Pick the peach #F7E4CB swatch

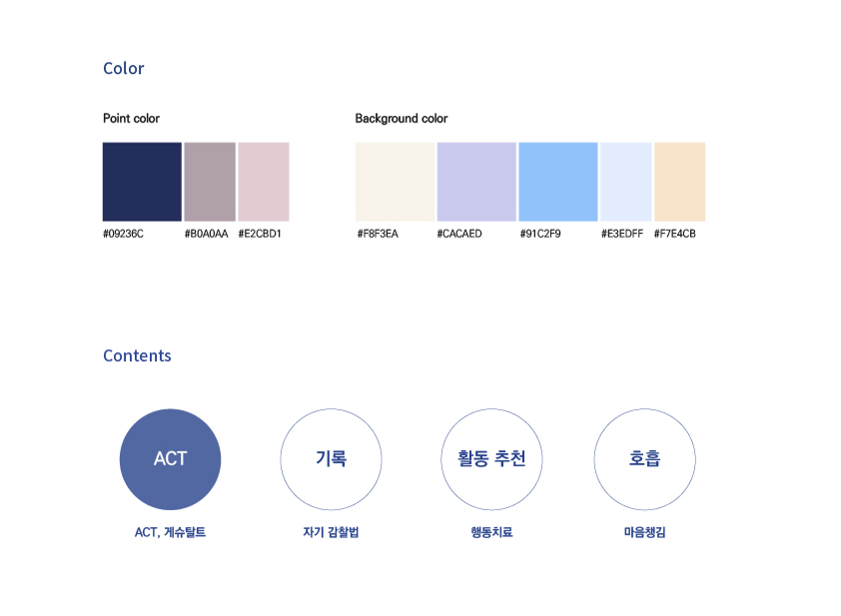680,182
